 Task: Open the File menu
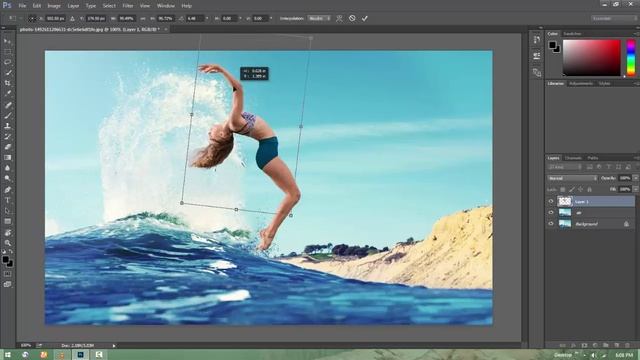tap(22, 6)
